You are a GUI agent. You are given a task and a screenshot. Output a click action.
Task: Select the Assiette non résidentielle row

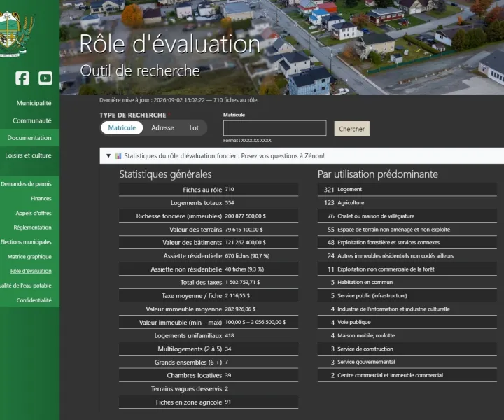pos(209,269)
